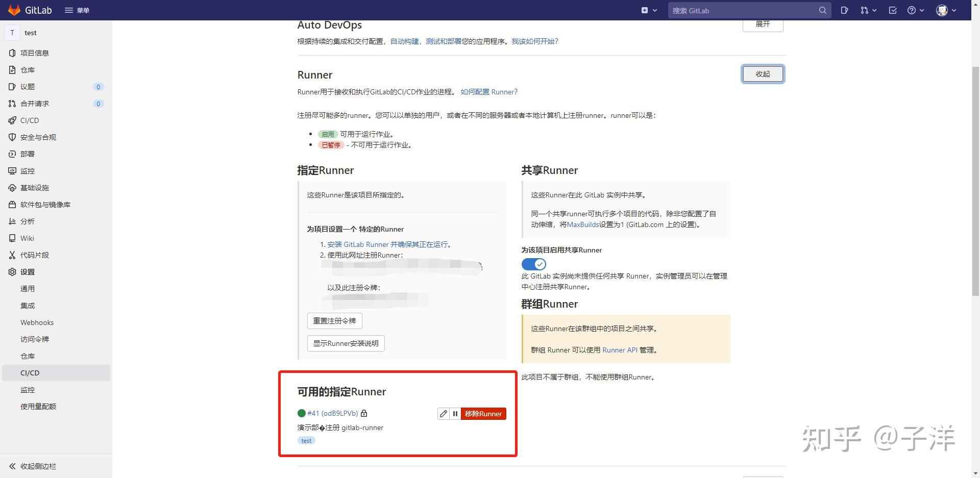This screenshot has width=980, height=478.
Task: Click the to-do list icon in header
Action: [893, 10]
